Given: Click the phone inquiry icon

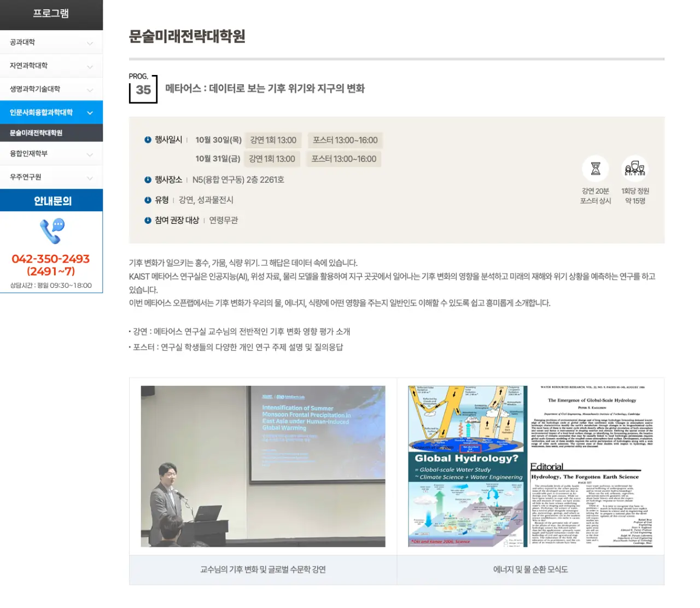Looking at the screenshot, I should (x=52, y=231).
